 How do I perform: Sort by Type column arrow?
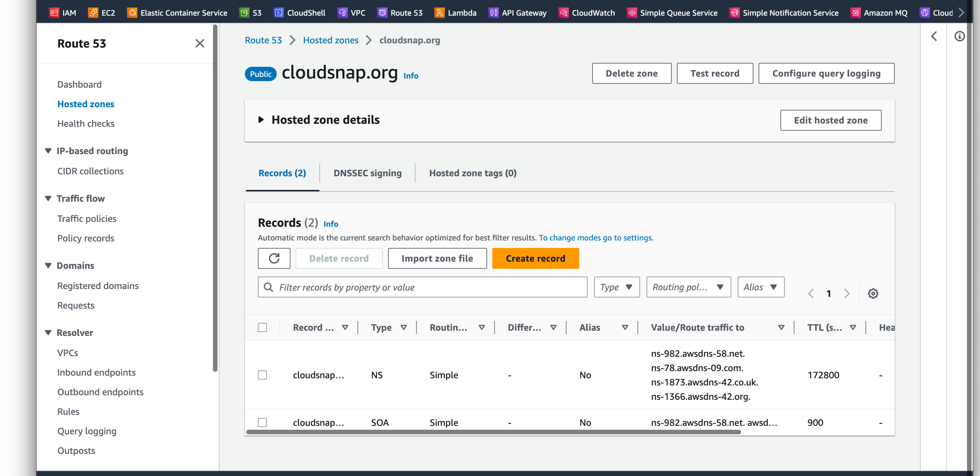pyautogui.click(x=404, y=327)
